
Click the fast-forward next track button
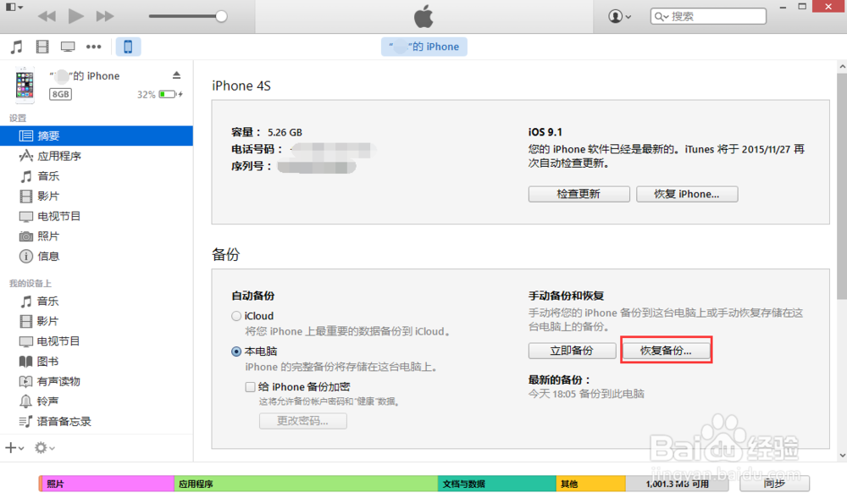pos(105,16)
